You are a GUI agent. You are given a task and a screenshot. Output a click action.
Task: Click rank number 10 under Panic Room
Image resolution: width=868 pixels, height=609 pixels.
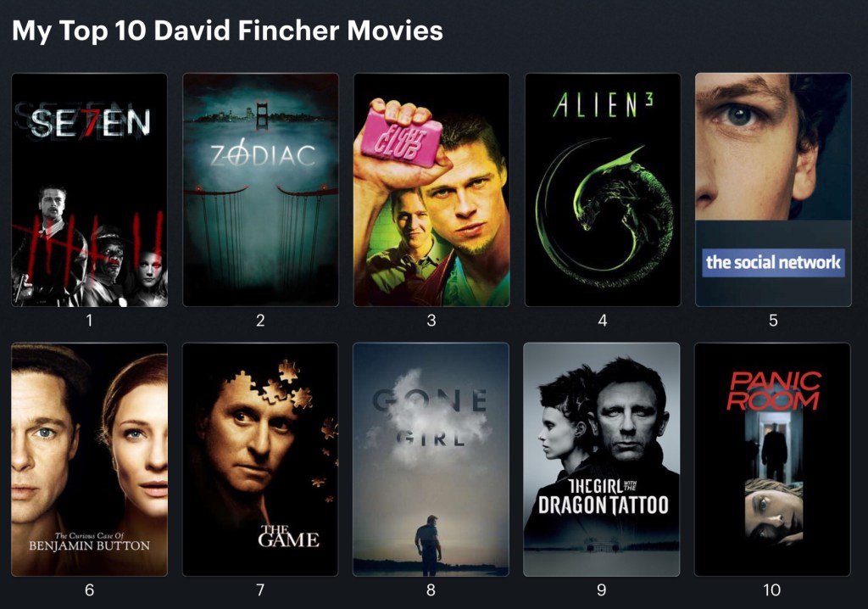coord(771,589)
